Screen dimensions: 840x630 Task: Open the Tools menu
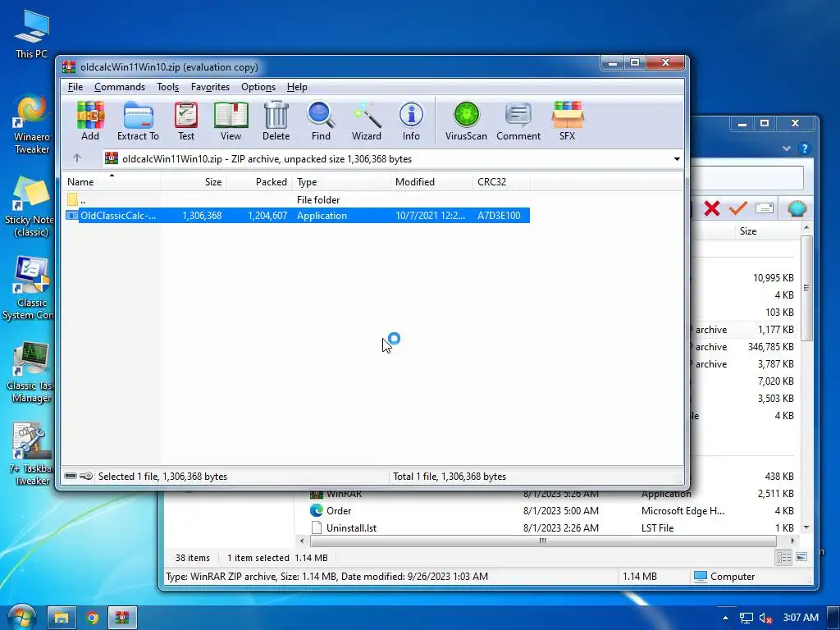(x=167, y=87)
